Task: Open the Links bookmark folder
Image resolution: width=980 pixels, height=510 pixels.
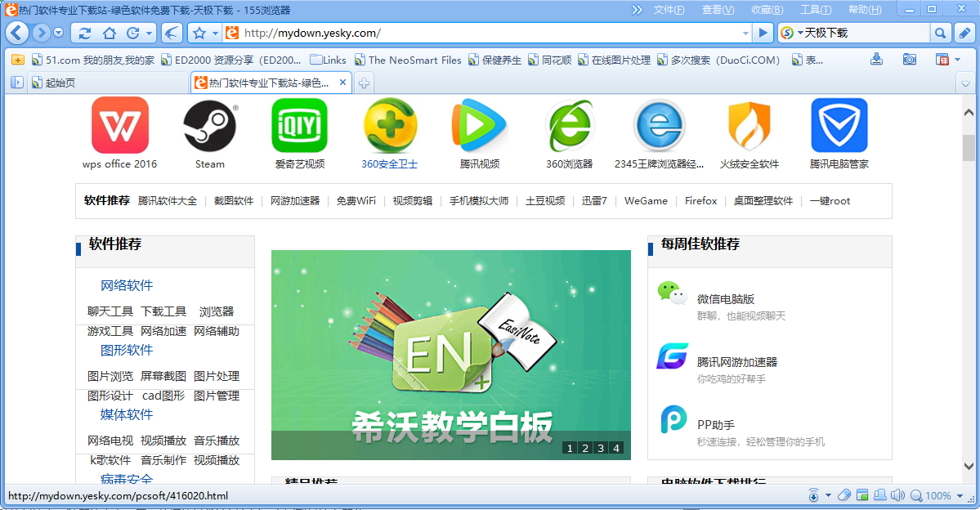Action: point(328,60)
